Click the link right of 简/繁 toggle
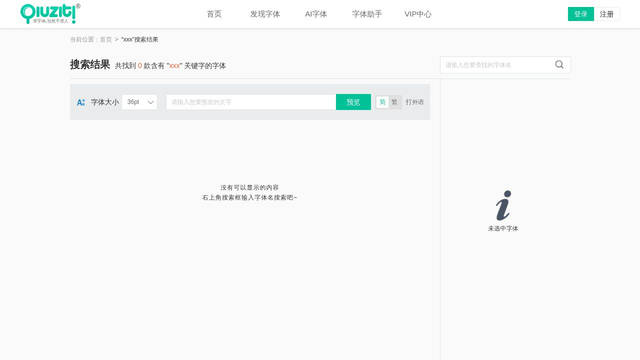The width and height of the screenshot is (640, 360). coord(414,102)
